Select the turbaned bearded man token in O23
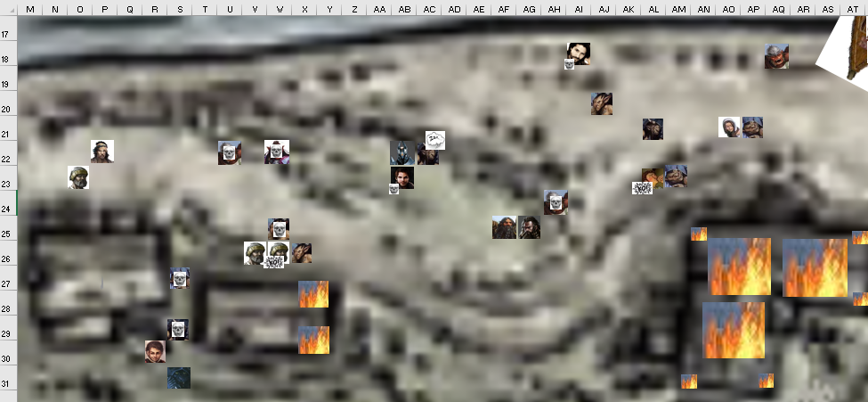Viewport: 868px width, 402px height. coord(78,177)
